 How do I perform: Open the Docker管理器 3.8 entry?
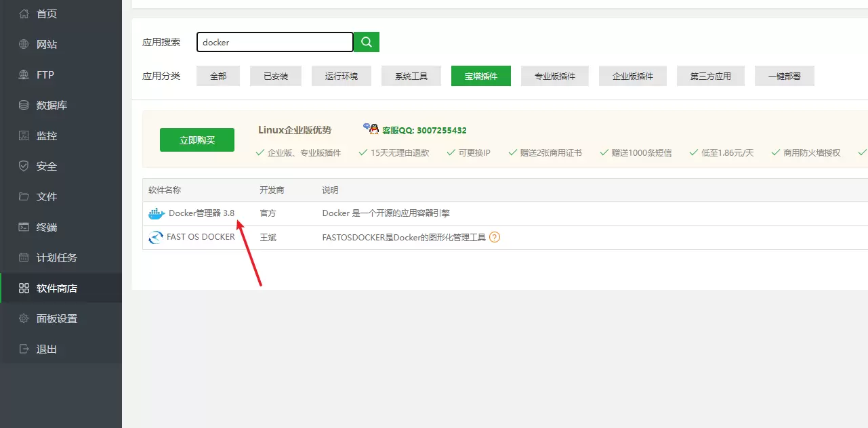coord(201,213)
